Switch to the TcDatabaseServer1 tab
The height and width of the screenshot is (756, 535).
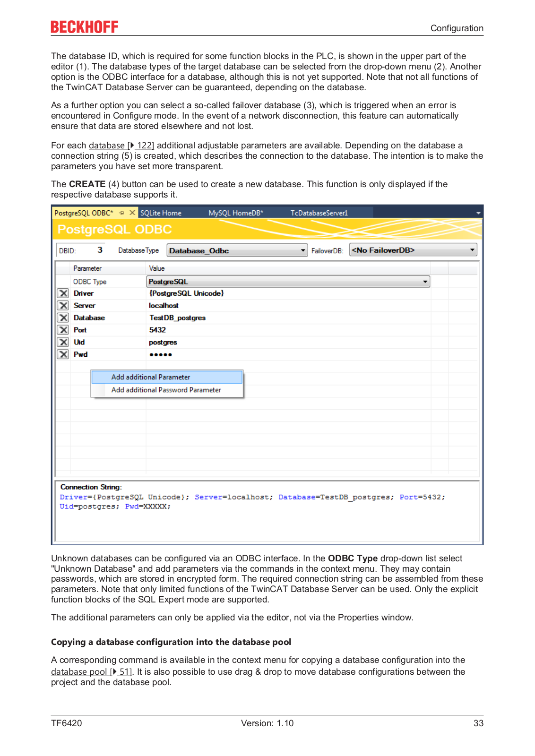319,213
